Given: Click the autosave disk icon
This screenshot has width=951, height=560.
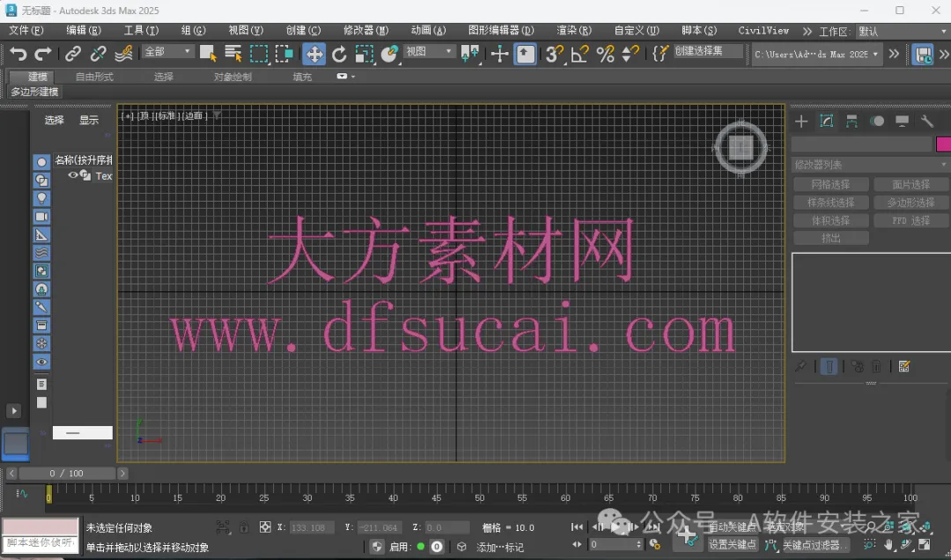Looking at the screenshot, I should [x=923, y=54].
